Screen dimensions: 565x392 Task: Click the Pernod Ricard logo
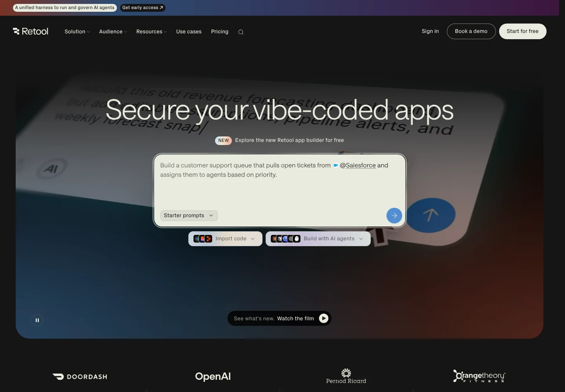346,376
